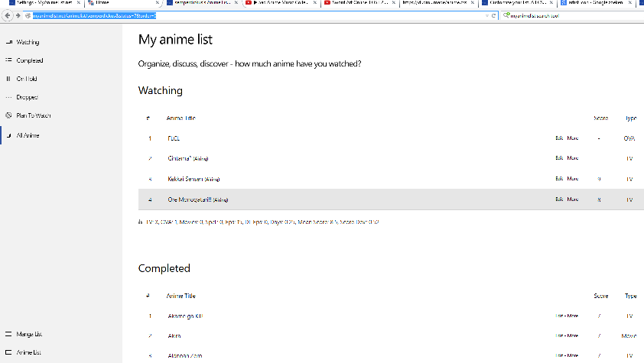This screenshot has height=363, width=644.
Task: Click the stats chart icon below the Watching table
Action: tap(141, 222)
